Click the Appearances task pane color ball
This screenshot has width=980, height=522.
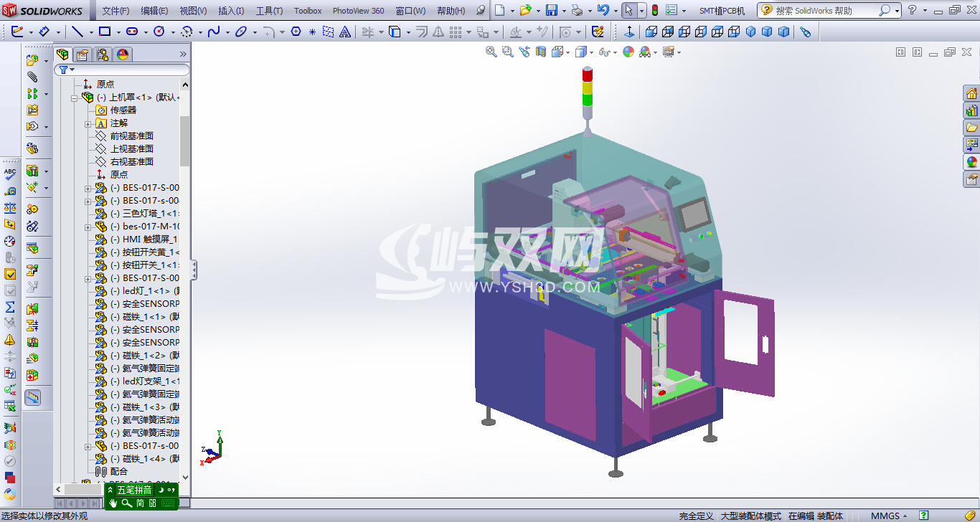point(971,163)
